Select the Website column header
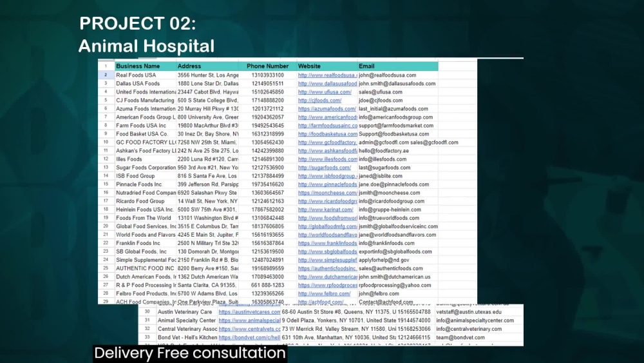The image size is (644, 363). click(x=327, y=66)
